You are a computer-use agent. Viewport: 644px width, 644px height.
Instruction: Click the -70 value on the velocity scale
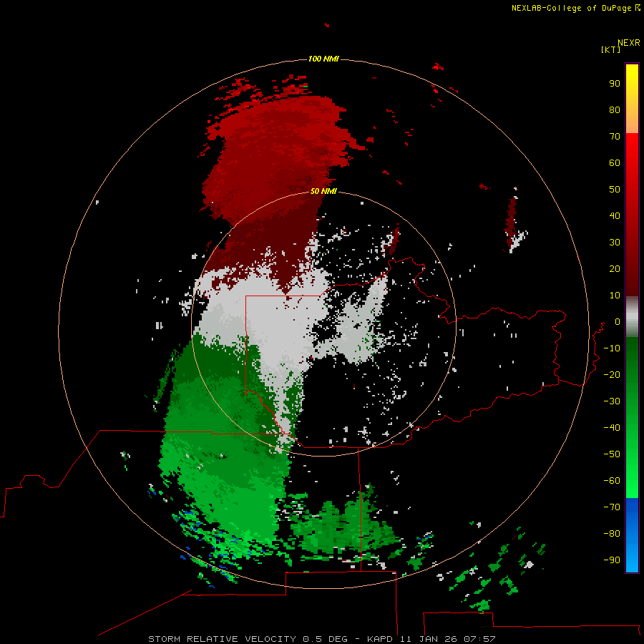[x=612, y=507]
